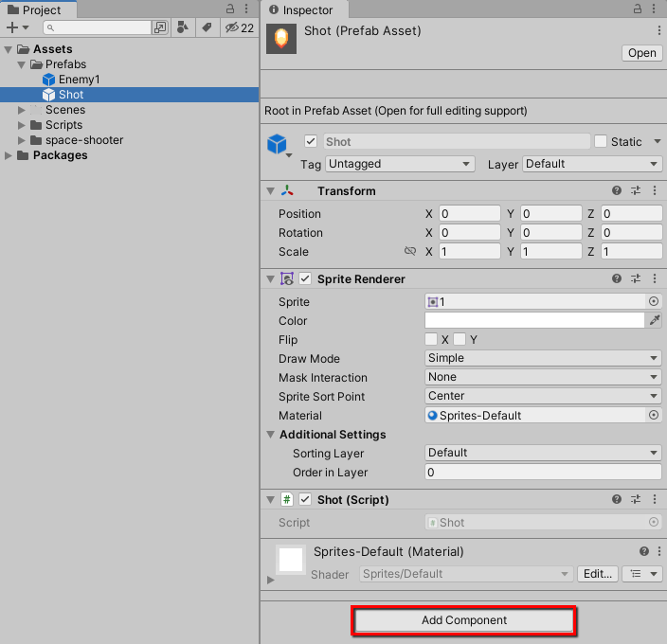Click the Project search field
The height and width of the screenshot is (644, 667).
[98, 27]
